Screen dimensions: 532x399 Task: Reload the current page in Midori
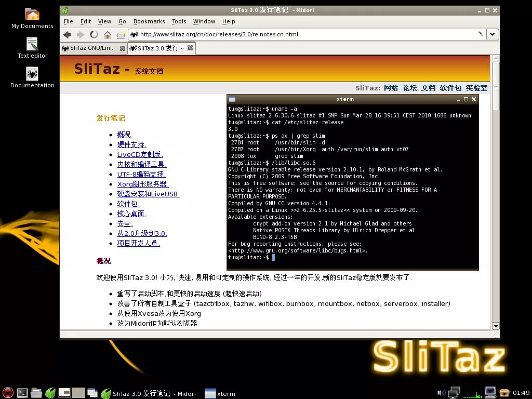pyautogui.click(x=94, y=34)
